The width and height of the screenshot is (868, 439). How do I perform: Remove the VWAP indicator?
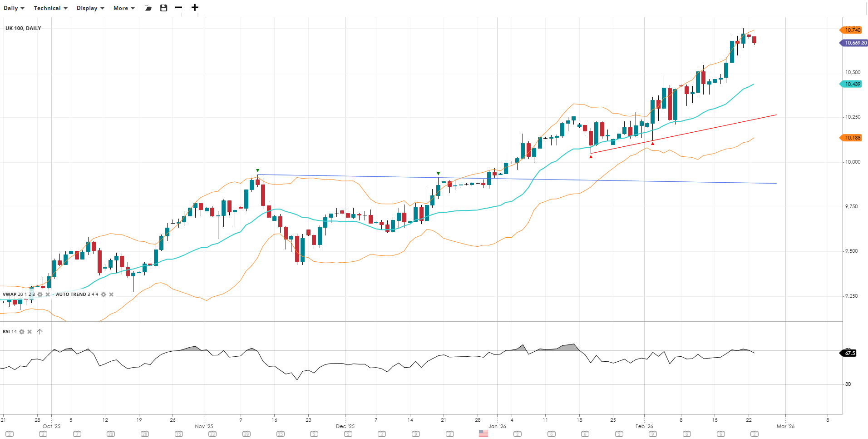(x=48, y=294)
